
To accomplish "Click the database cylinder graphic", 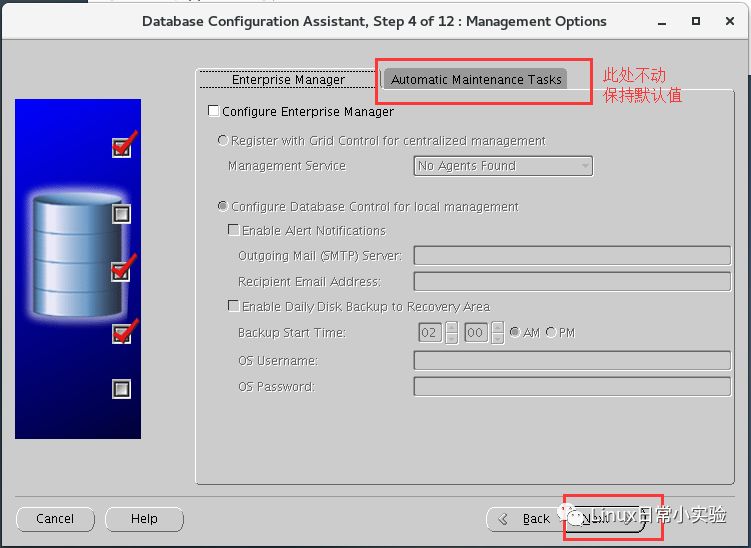I will pos(77,254).
